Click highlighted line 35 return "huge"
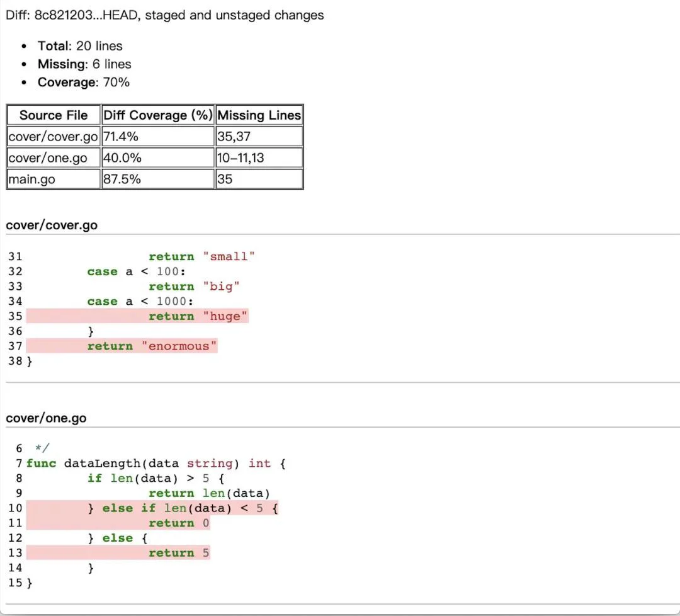 point(137,316)
